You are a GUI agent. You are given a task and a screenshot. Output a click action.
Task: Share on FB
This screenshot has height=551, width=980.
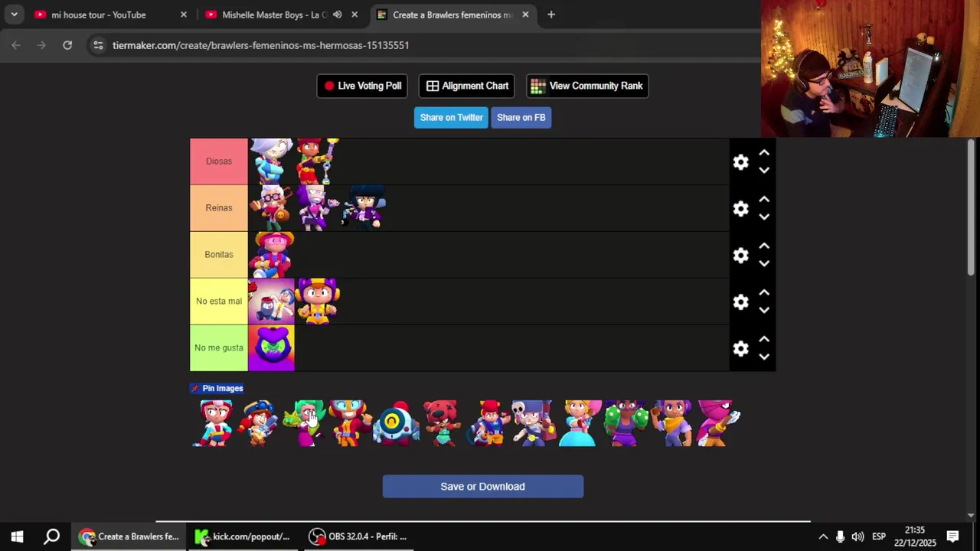click(x=521, y=117)
